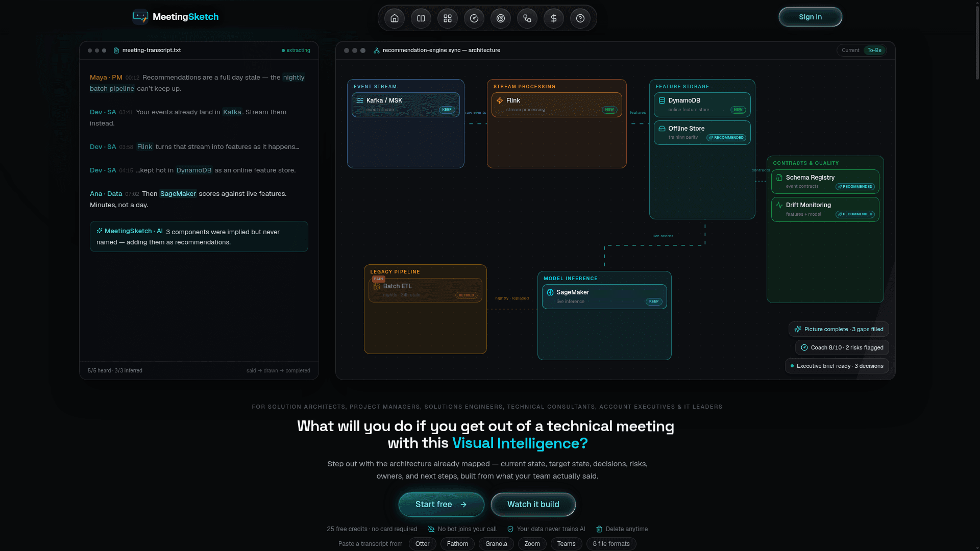The image size is (980, 551).
Task: Click the question-mark help nav icon
Action: (x=580, y=18)
